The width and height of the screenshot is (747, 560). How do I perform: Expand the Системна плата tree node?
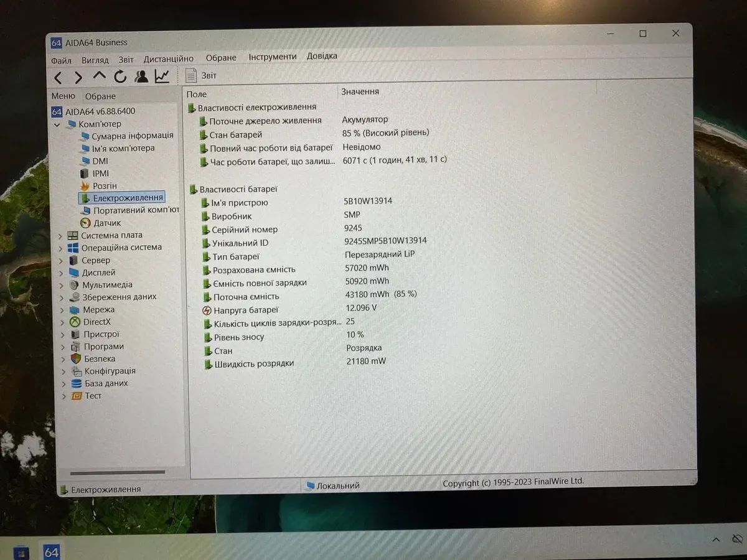(60, 236)
